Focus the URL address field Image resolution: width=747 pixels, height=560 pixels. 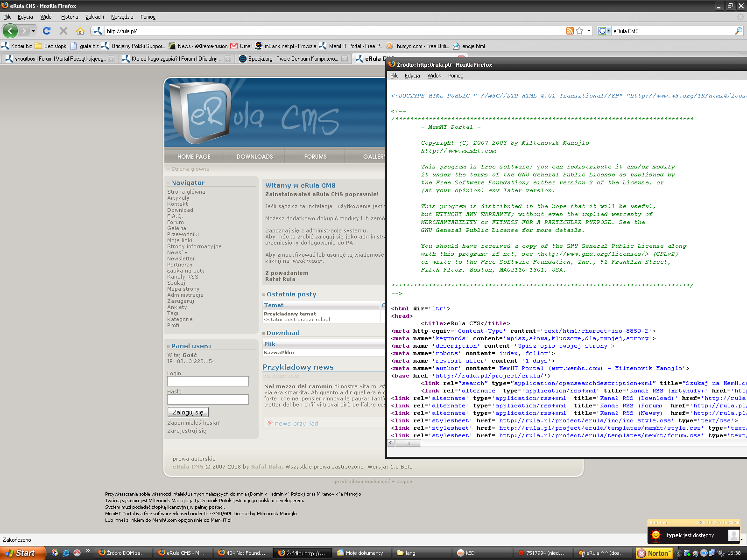point(334,31)
